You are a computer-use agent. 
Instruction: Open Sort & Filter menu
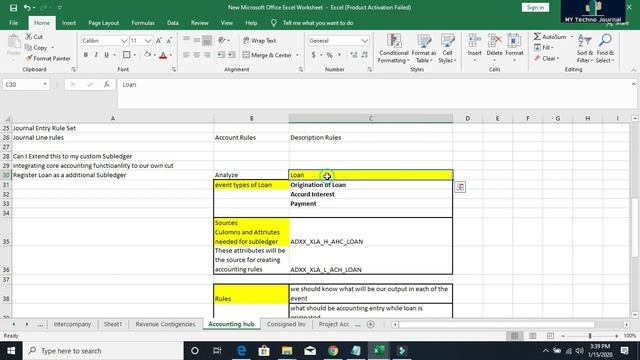tap(584, 49)
